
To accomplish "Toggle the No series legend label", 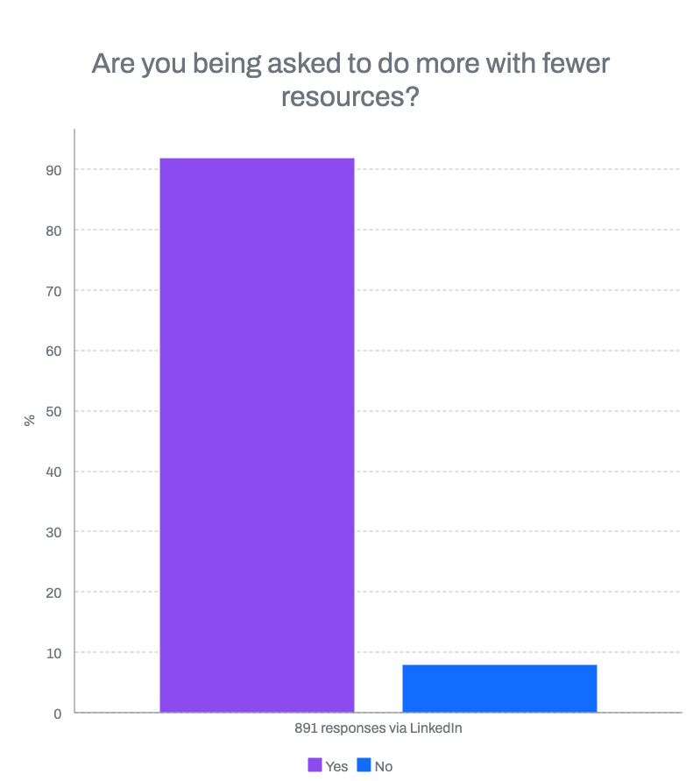I will pos(384,766).
